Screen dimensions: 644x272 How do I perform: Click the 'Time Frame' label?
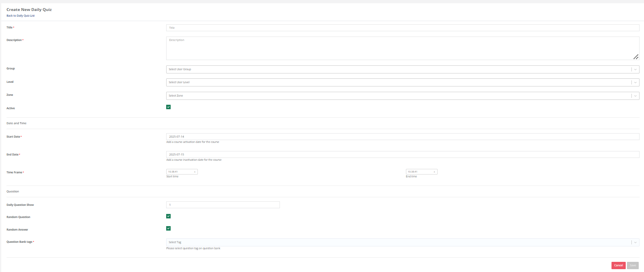[14, 173]
